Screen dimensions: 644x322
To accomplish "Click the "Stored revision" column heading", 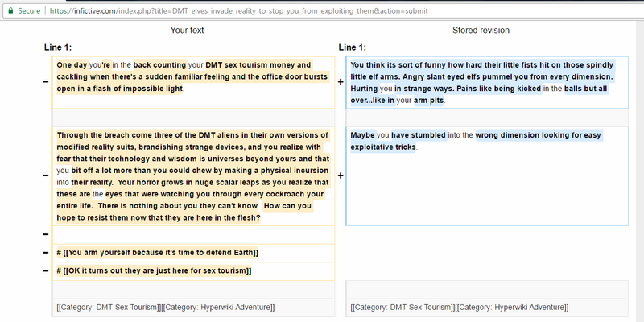I will click(481, 30).
